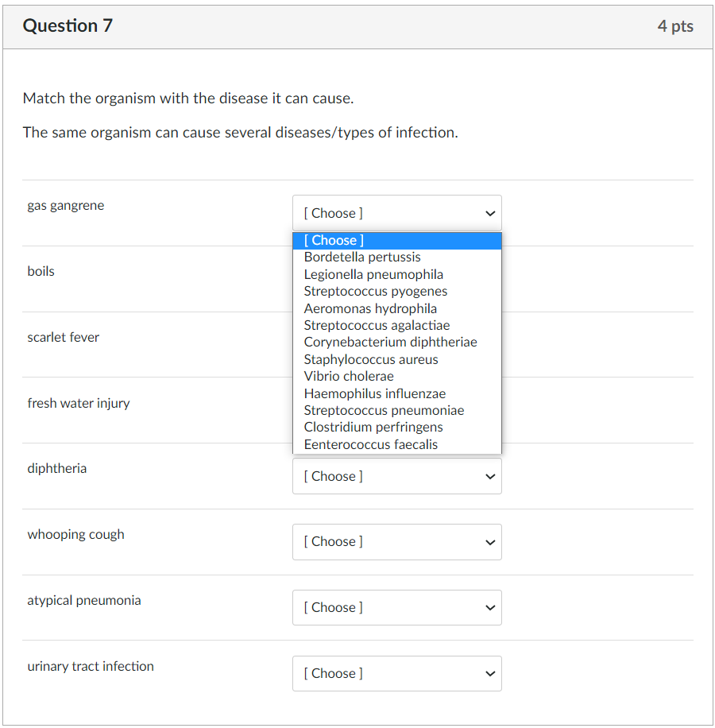Pick Clostridium perfringens for gas gangrene
715x728 pixels.
tap(396, 428)
